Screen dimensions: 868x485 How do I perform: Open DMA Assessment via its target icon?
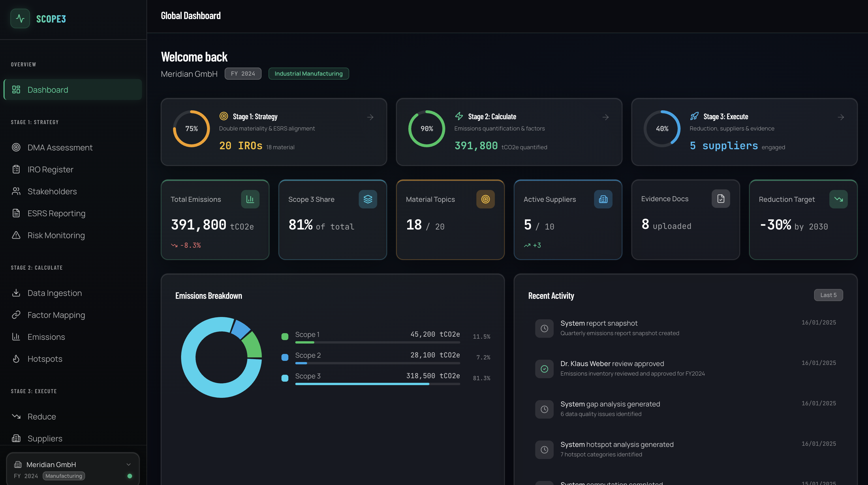coord(16,148)
